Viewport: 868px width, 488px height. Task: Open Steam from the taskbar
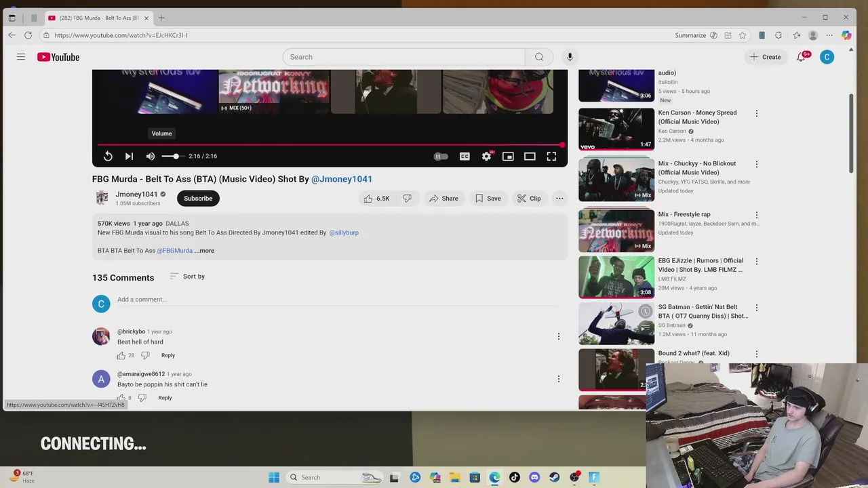pyautogui.click(x=554, y=477)
